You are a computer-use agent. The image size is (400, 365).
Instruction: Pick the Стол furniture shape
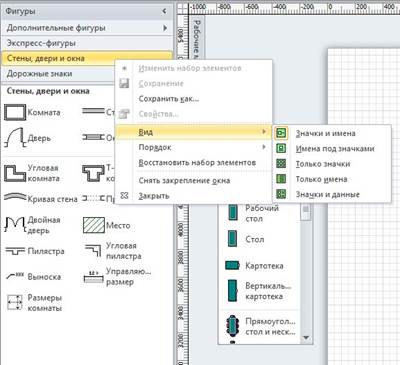(246, 239)
